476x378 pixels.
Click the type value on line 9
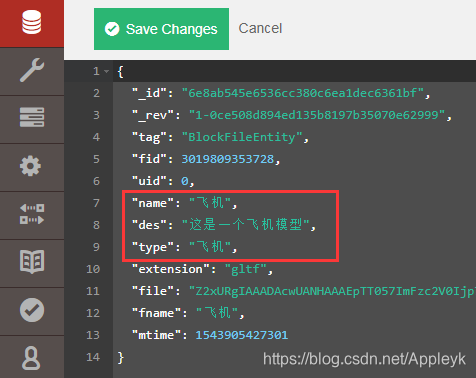coord(210,247)
